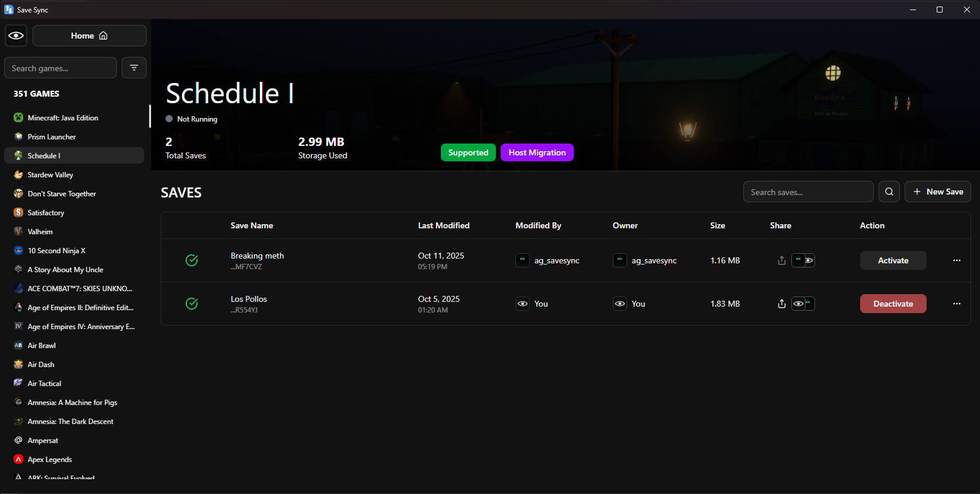Image resolution: width=980 pixels, height=494 pixels.
Task: Click the Don't Starve Together game icon
Action: pyautogui.click(x=18, y=193)
